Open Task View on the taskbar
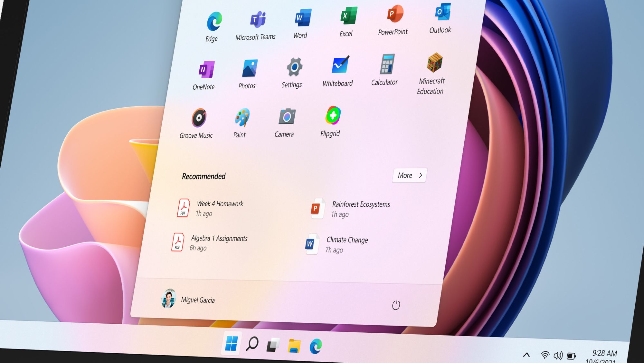The width and height of the screenshot is (644, 363). pos(273,345)
